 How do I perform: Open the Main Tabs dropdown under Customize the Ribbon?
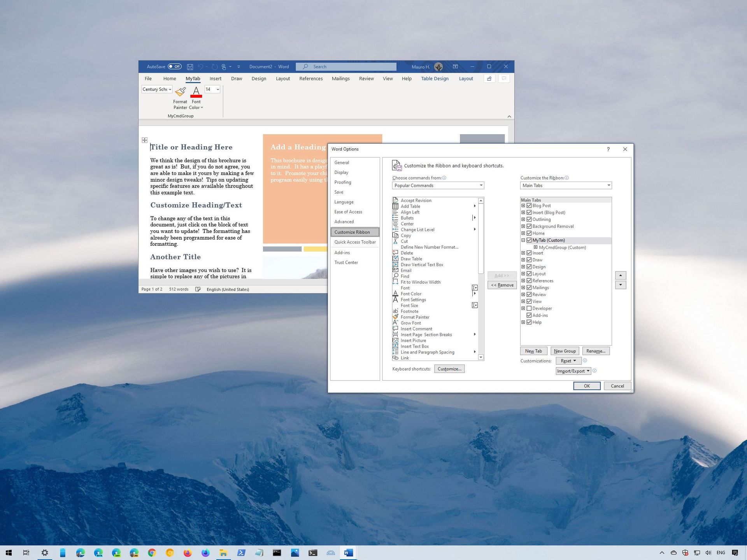coord(566,185)
